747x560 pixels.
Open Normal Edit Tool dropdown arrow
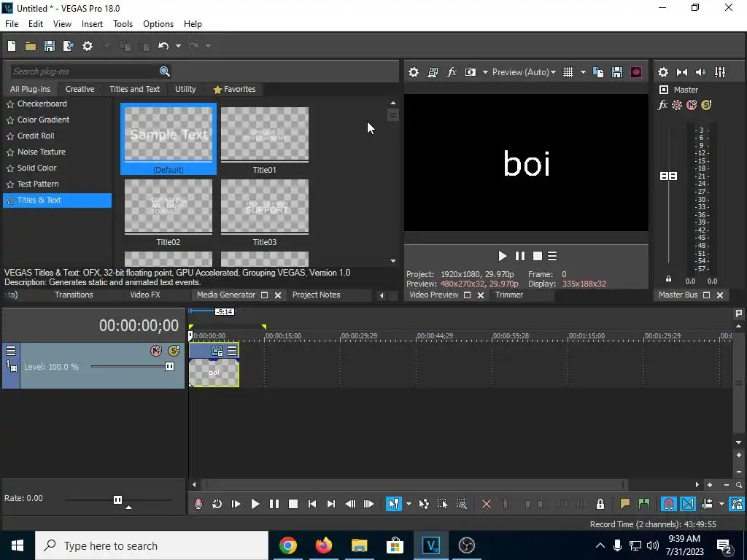[409, 504]
